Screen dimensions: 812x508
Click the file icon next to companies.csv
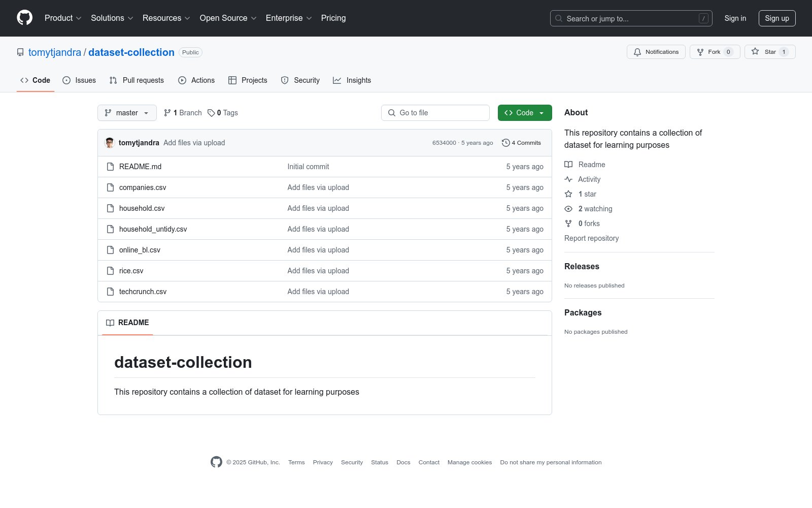pyautogui.click(x=110, y=187)
